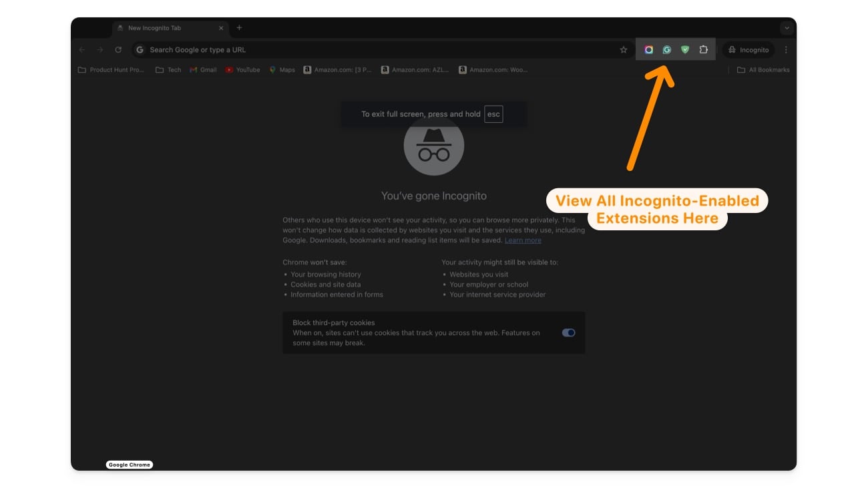Open the green shield adblock extension

click(684, 50)
